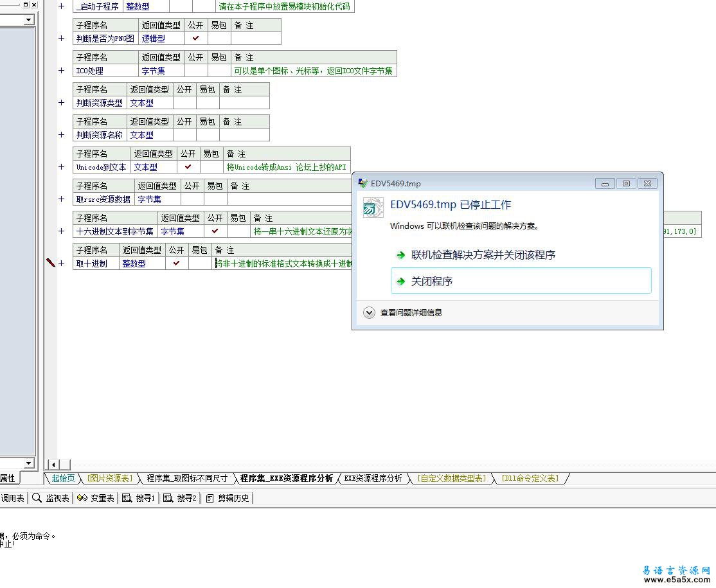Click the search icon of 搜寻1
Screen dimensions: 716x588
click(x=127, y=497)
